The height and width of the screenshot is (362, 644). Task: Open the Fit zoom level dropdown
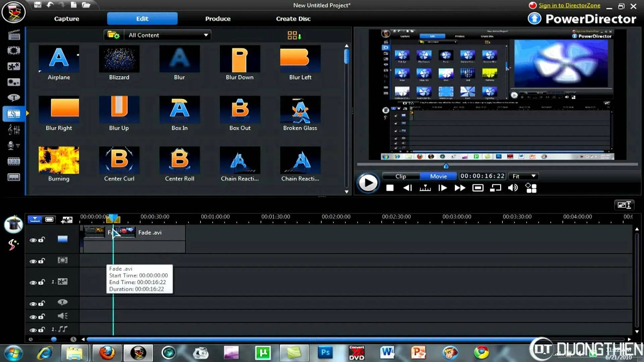523,176
